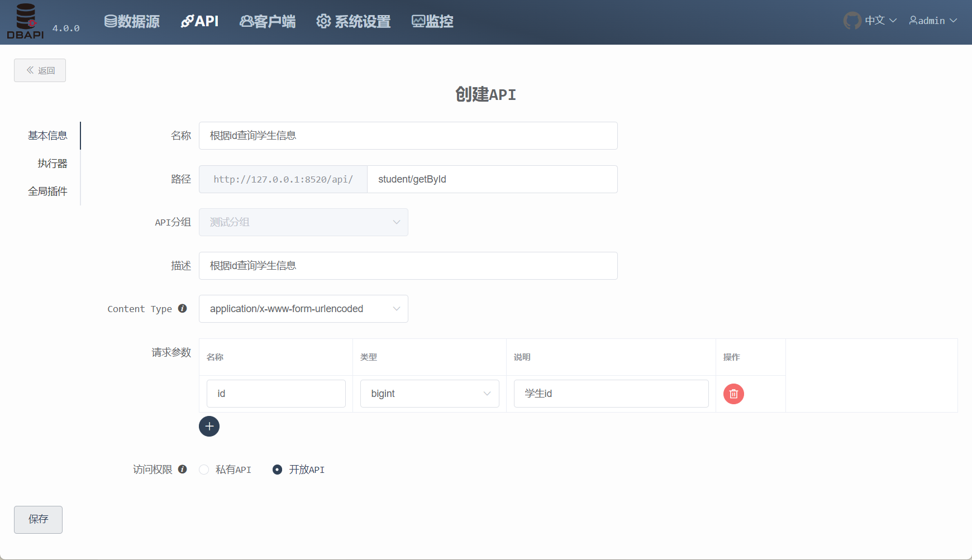
Task: Click the 创建API heading
Action: (x=485, y=94)
